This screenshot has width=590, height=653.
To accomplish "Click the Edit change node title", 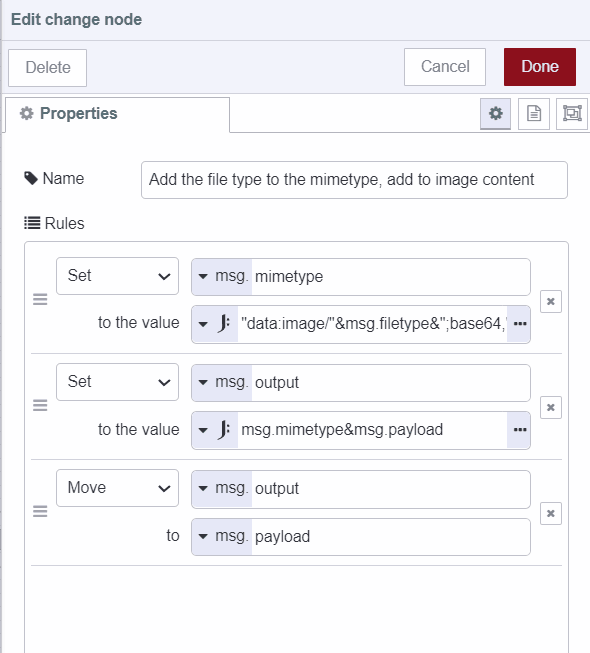I will [x=76, y=20].
